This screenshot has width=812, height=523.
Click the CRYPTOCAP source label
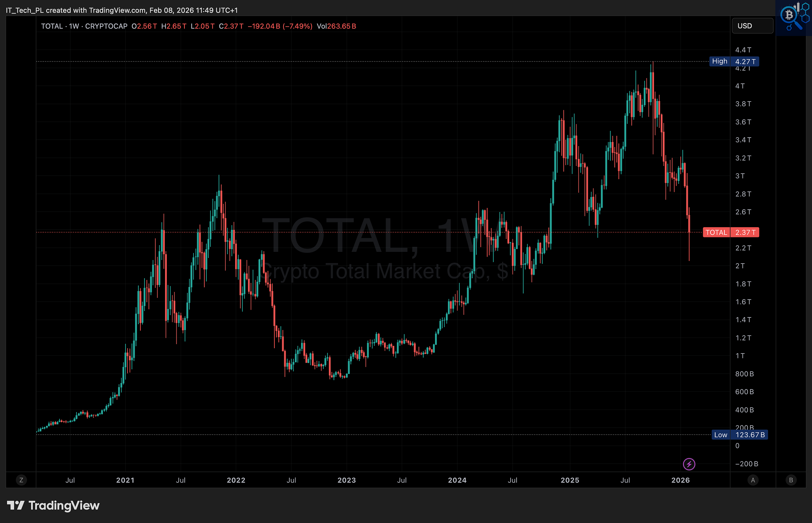click(x=106, y=26)
